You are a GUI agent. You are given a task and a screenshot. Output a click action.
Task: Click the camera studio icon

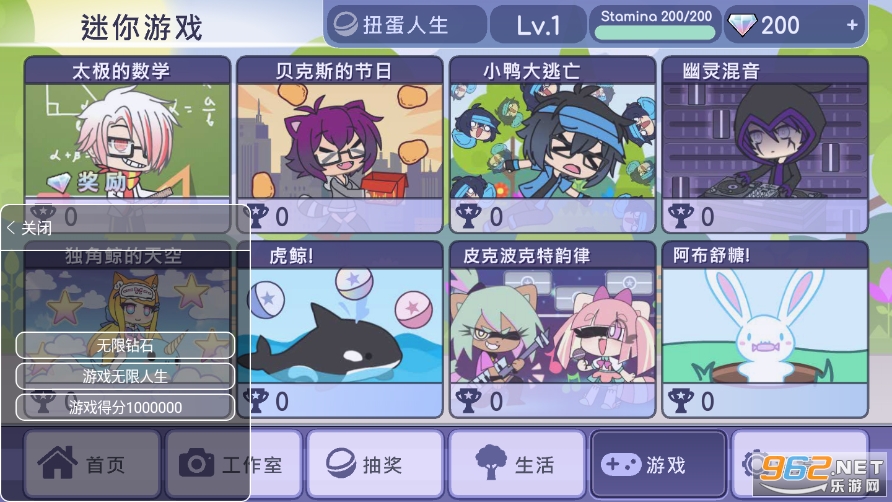click(196, 463)
